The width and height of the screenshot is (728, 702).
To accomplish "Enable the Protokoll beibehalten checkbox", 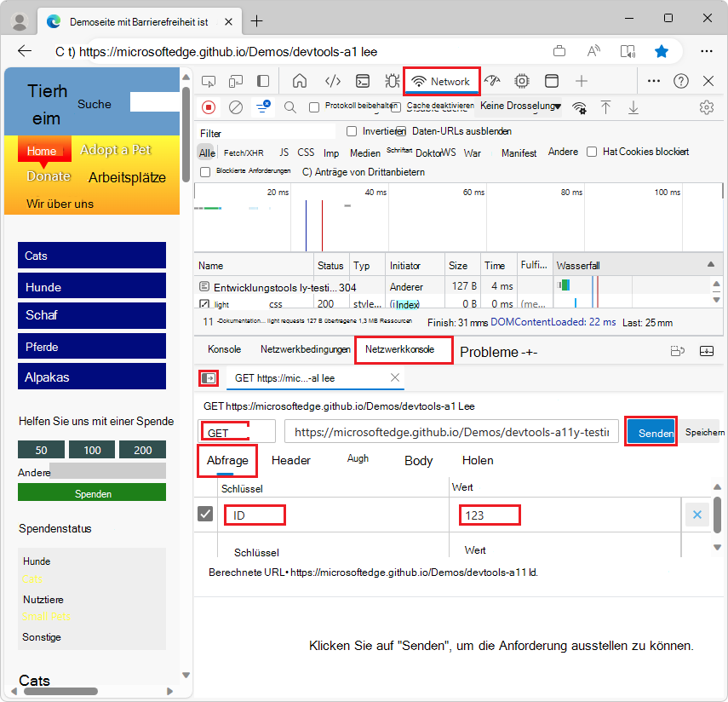I will coord(313,107).
